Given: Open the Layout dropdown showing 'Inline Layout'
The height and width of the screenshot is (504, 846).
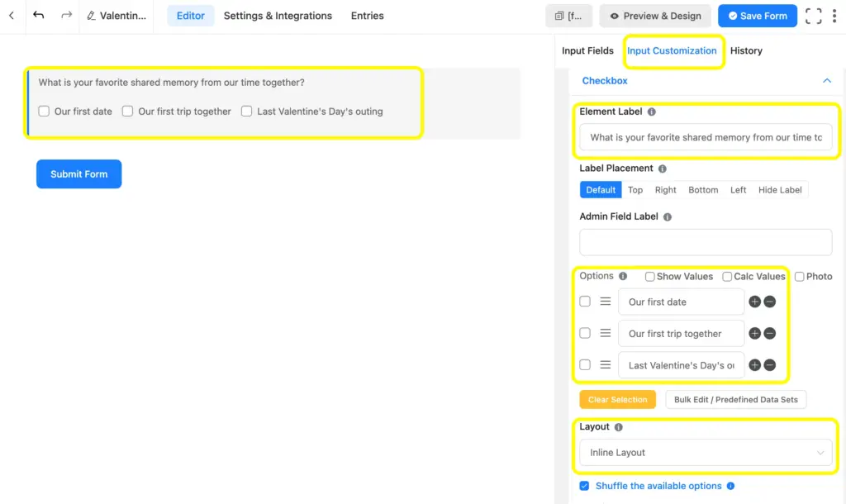Looking at the screenshot, I should coord(706,452).
